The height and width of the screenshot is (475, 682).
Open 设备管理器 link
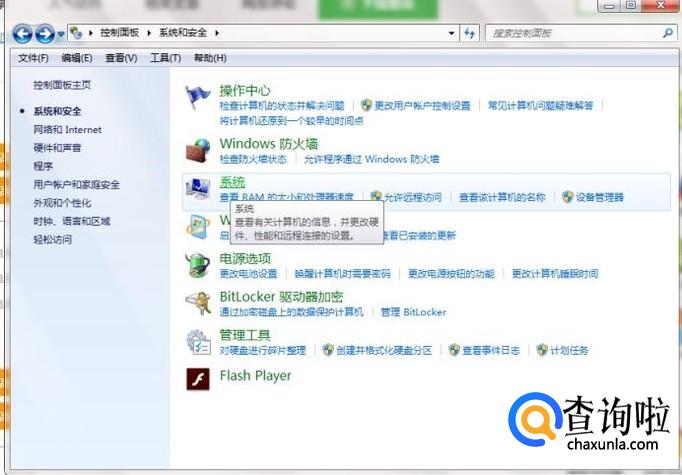(x=599, y=197)
